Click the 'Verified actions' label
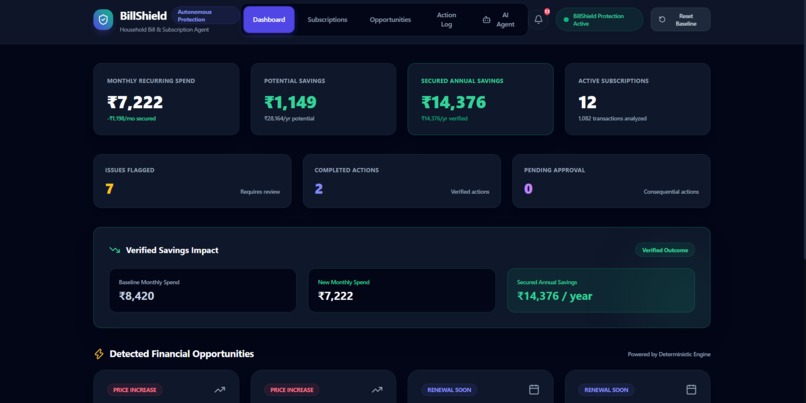 [470, 192]
